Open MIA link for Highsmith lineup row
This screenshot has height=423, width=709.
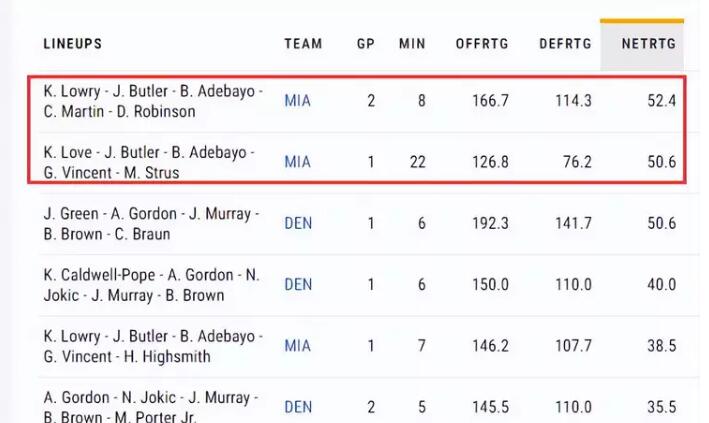(x=298, y=346)
